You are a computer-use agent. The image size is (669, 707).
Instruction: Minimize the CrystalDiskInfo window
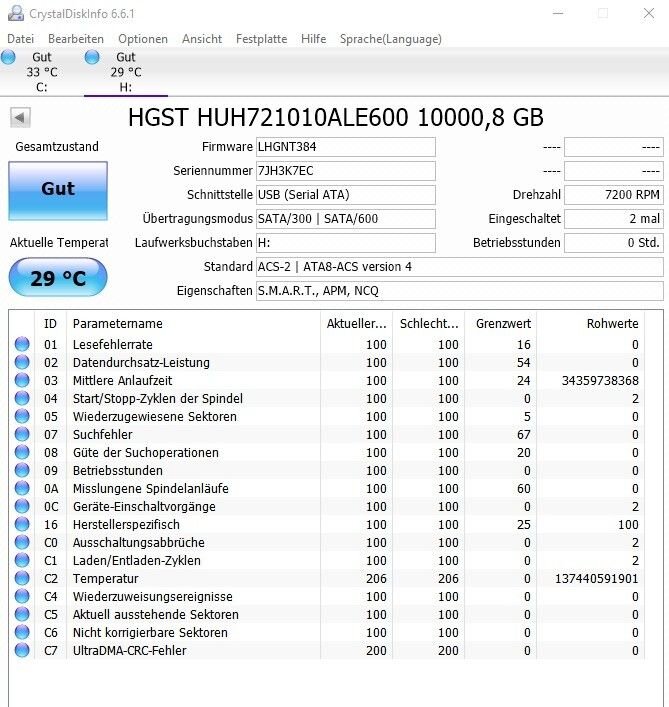pos(558,14)
